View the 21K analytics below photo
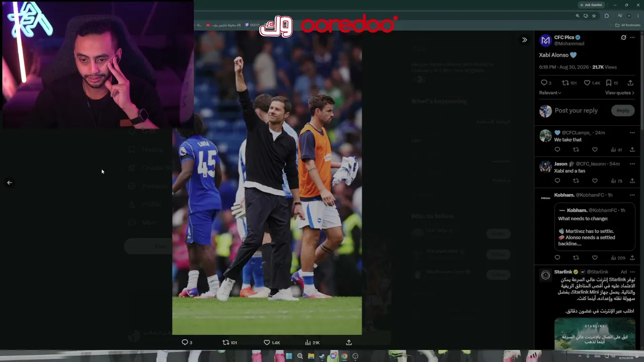The image size is (644, 362). [x=312, y=342]
